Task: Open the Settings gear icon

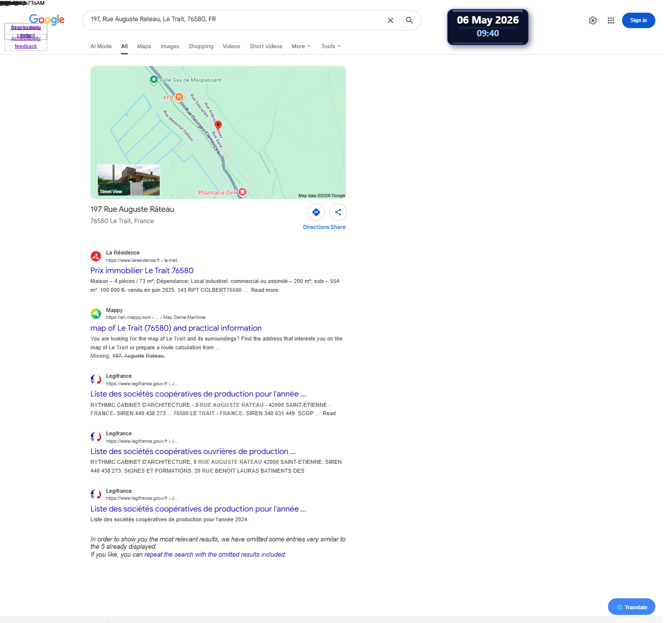Action: click(593, 21)
